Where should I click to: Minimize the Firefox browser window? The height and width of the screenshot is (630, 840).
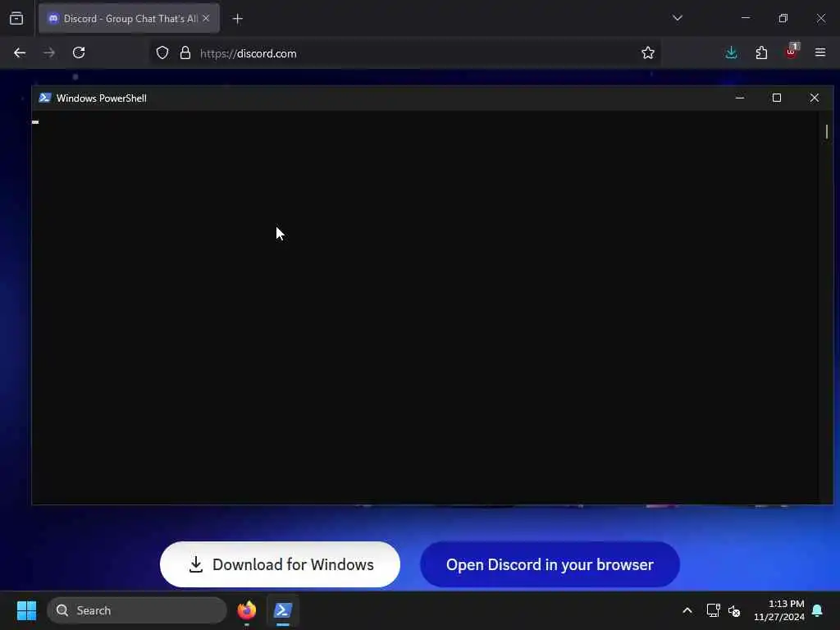pyautogui.click(x=745, y=18)
